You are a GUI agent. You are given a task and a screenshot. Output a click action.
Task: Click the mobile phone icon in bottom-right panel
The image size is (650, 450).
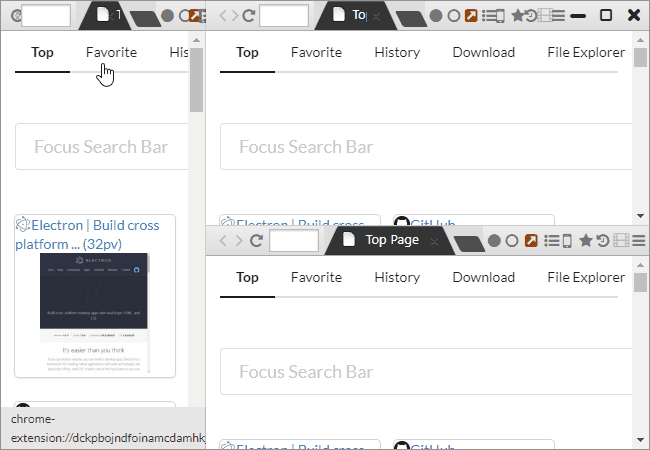pos(567,241)
